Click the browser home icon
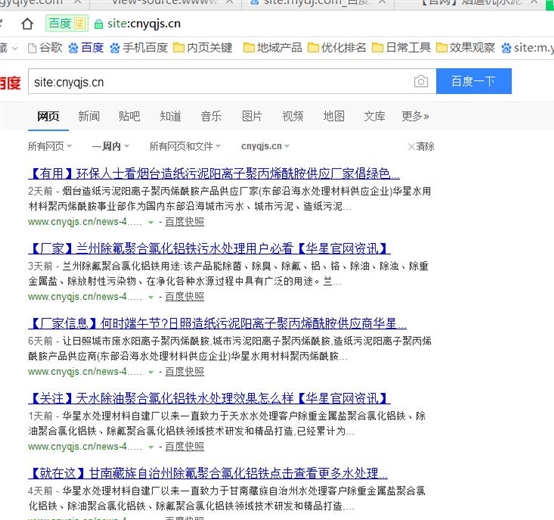The height and width of the screenshot is (520, 554). pos(27,24)
